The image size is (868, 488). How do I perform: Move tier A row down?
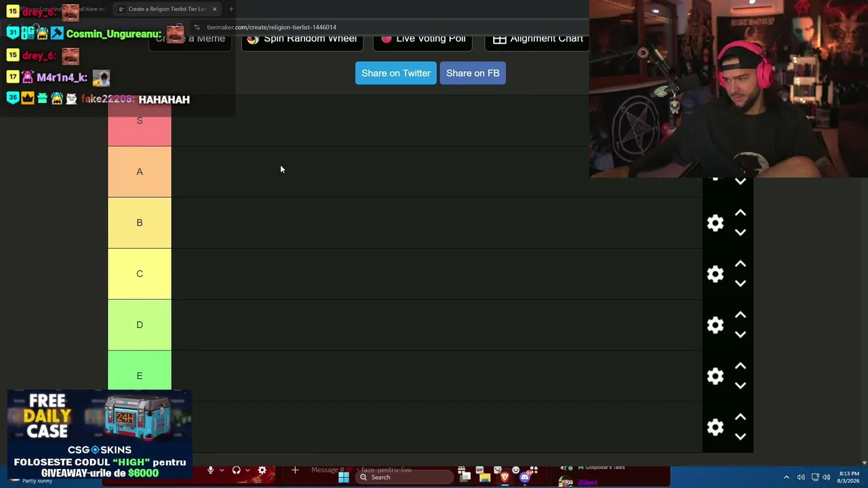(x=741, y=182)
